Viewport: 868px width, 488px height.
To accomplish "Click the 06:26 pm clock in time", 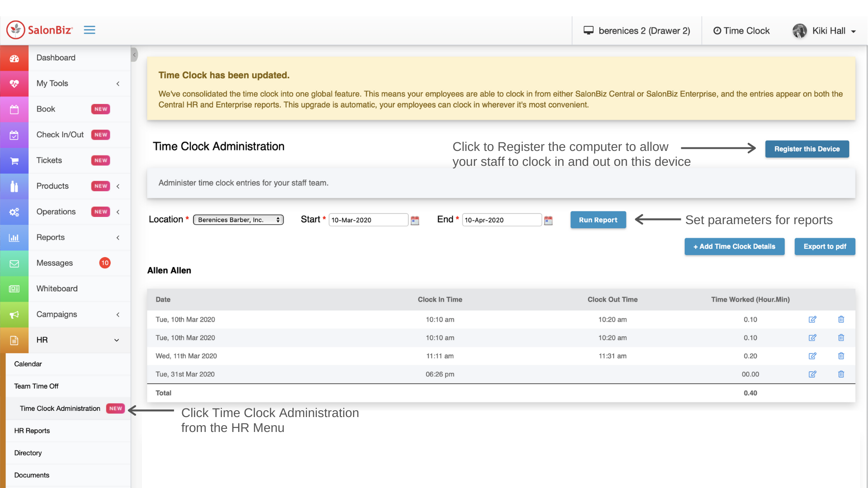I will [x=440, y=374].
